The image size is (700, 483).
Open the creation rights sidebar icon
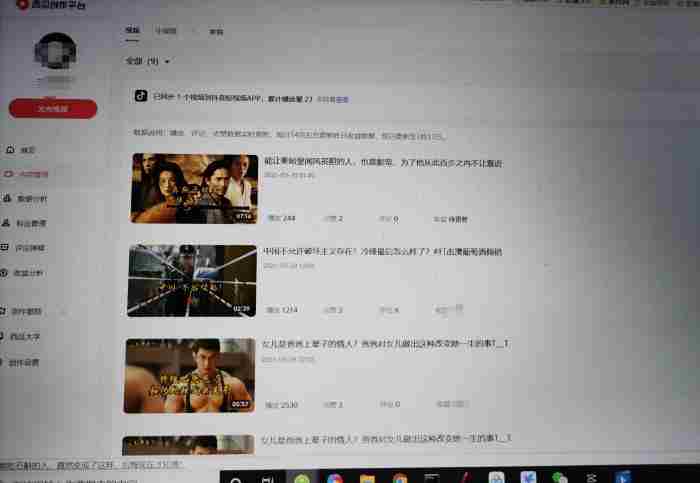pyautogui.click(x=3, y=311)
